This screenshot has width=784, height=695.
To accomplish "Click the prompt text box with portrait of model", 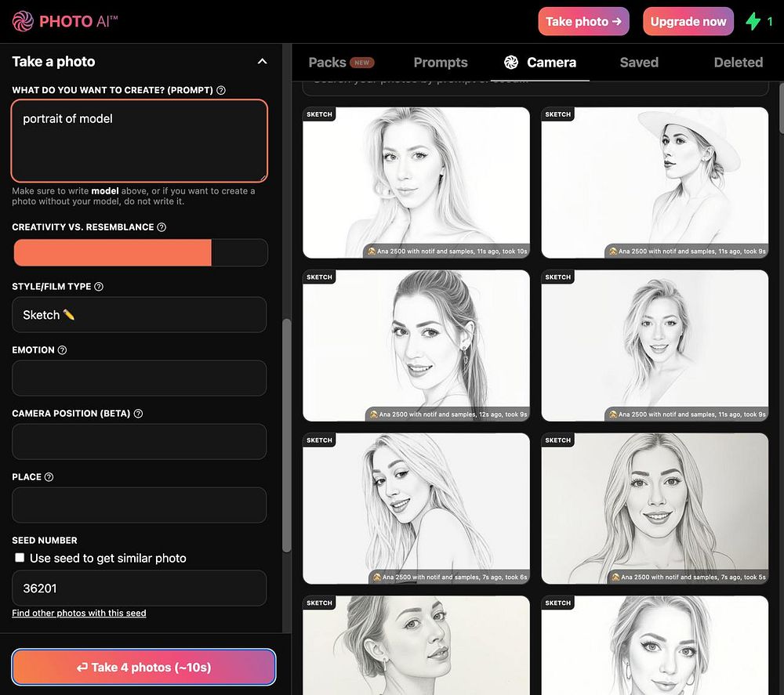I will tap(140, 140).
